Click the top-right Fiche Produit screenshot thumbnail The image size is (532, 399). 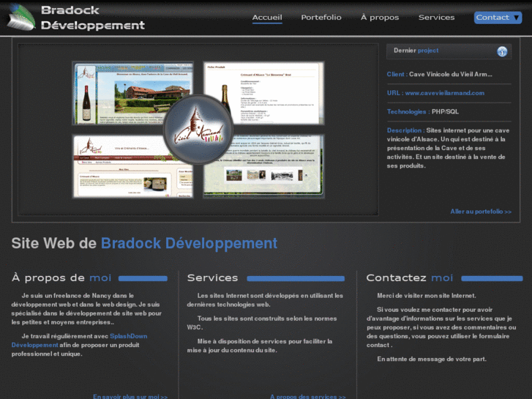coord(271,92)
